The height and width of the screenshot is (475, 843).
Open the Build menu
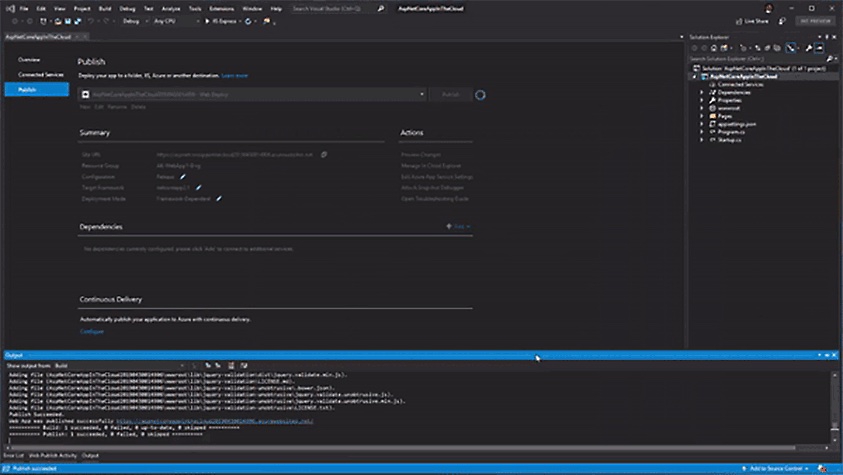[104, 8]
